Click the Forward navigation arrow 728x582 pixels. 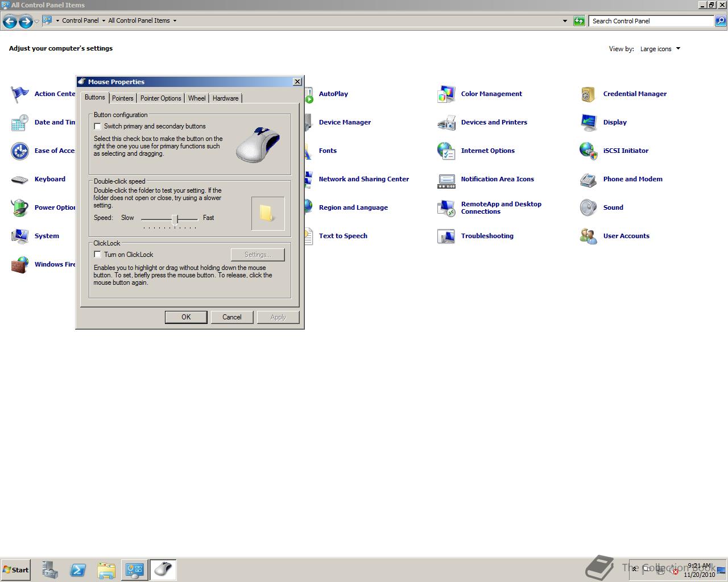26,22
